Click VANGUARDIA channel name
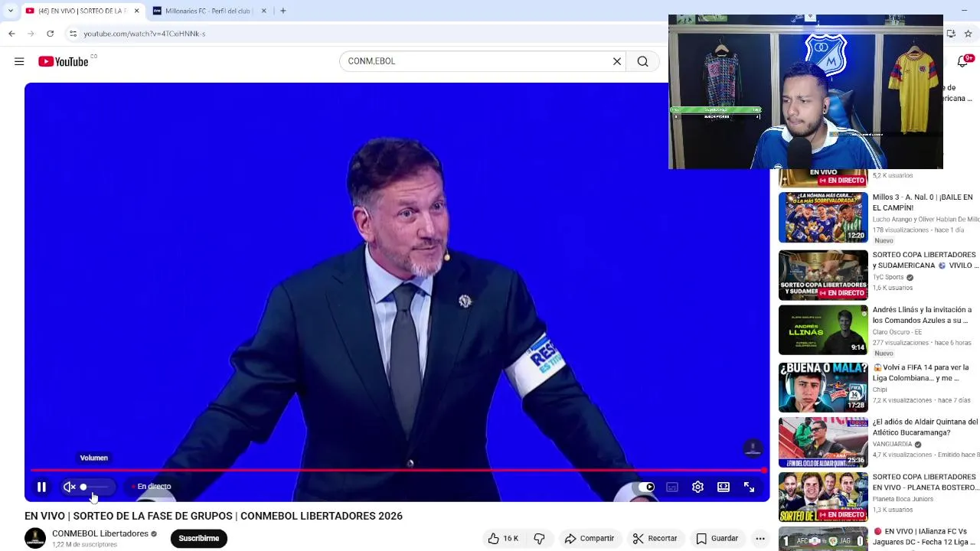 893,444
